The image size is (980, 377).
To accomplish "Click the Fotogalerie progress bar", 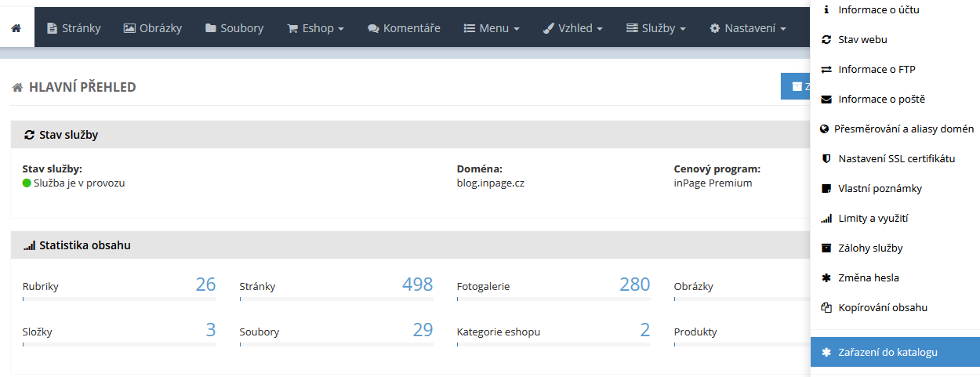I will (554, 299).
